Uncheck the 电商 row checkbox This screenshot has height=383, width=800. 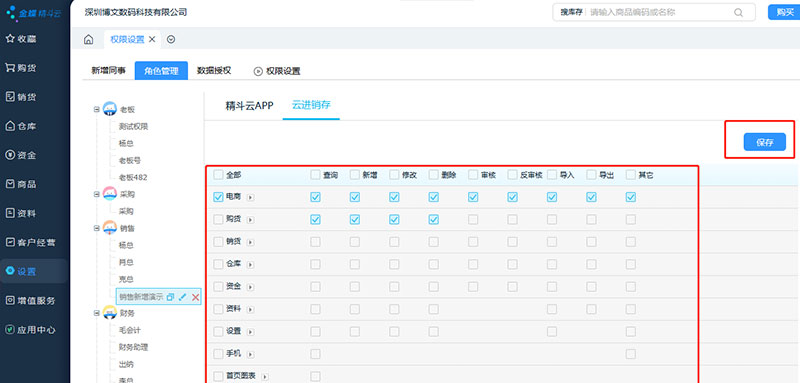(219, 197)
